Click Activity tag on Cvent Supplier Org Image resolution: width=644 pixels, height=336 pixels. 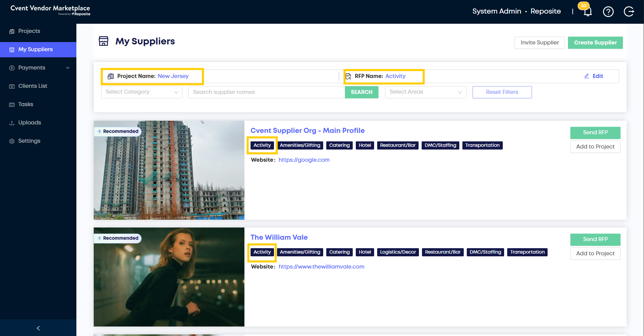(x=262, y=145)
